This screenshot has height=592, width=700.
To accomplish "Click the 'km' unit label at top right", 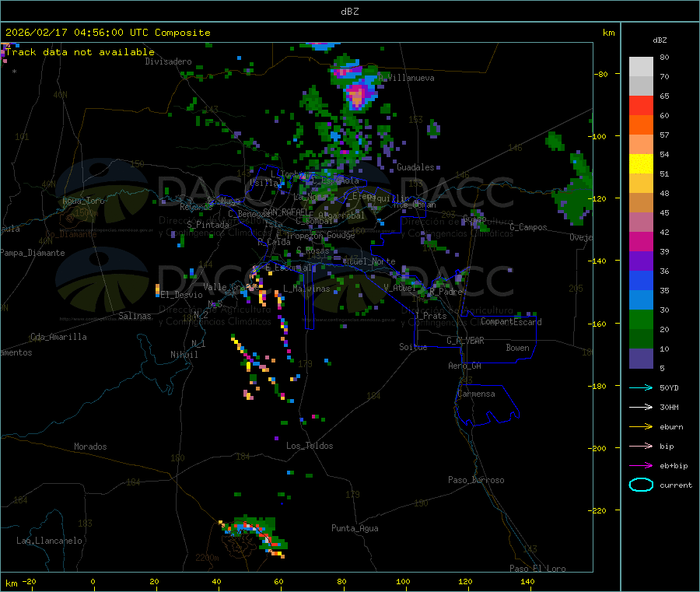I will pyautogui.click(x=608, y=33).
